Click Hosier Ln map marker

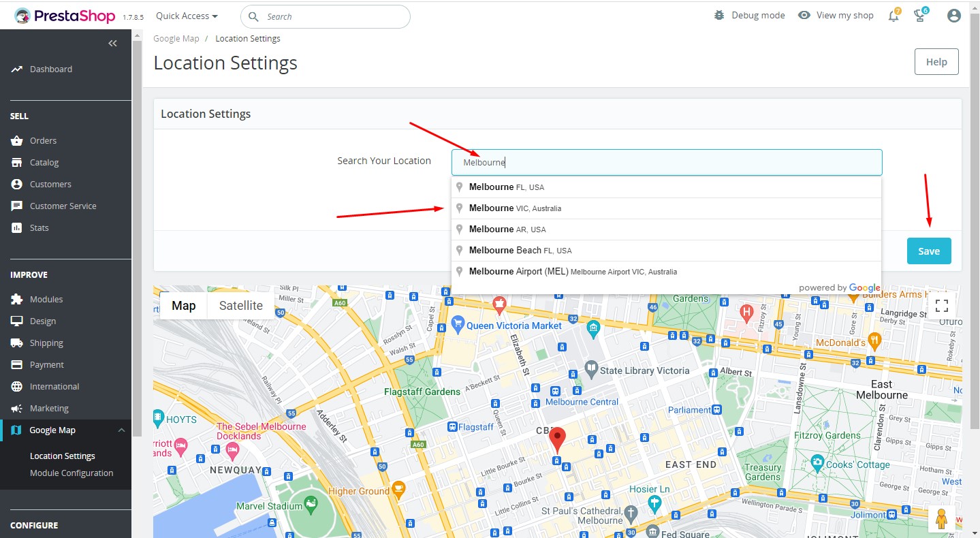click(x=655, y=504)
